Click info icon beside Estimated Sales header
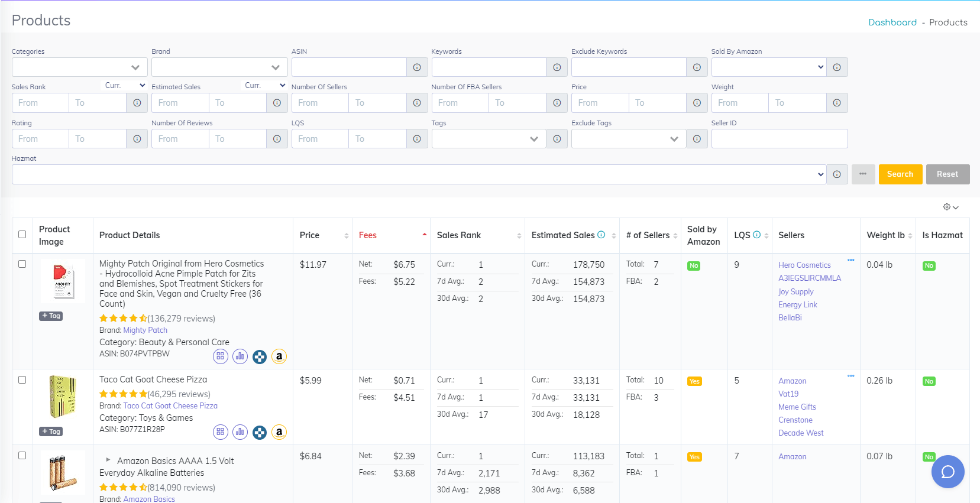 [x=601, y=235]
